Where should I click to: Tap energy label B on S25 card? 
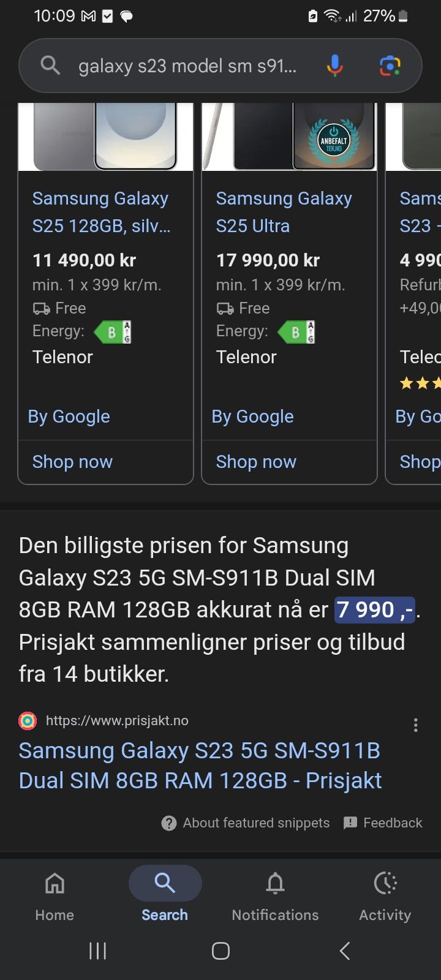tap(112, 332)
